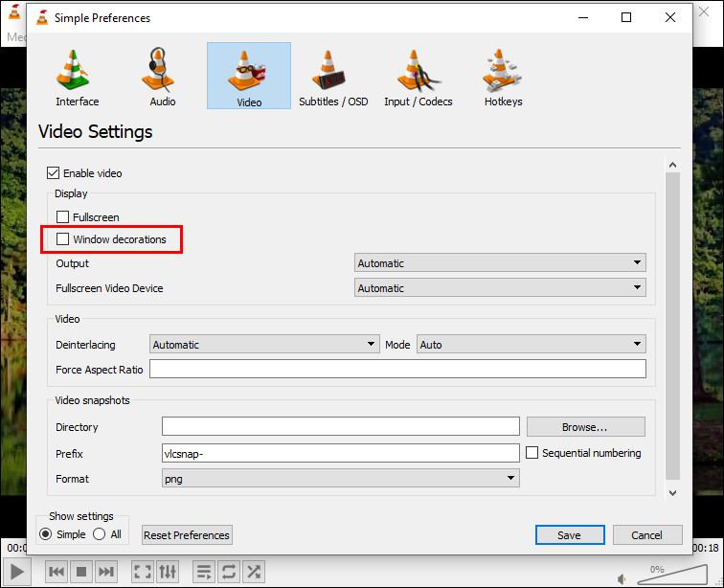Select the Simple show settings radio

click(x=45, y=534)
